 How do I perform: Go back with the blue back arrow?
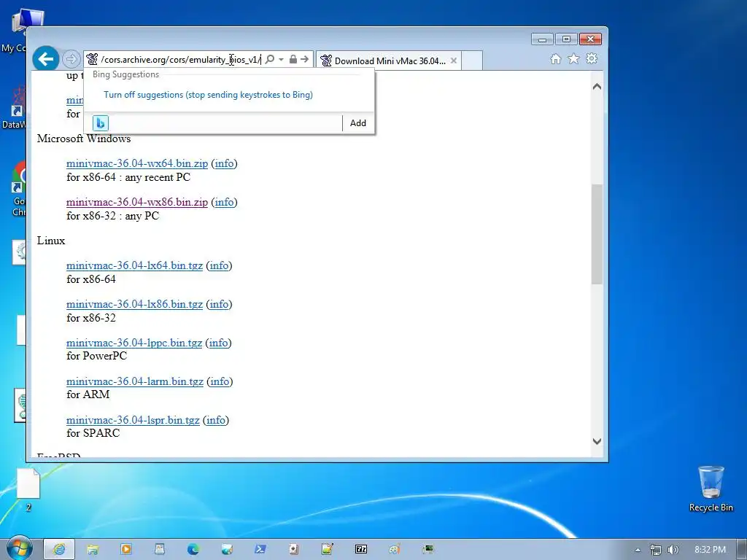[46, 59]
